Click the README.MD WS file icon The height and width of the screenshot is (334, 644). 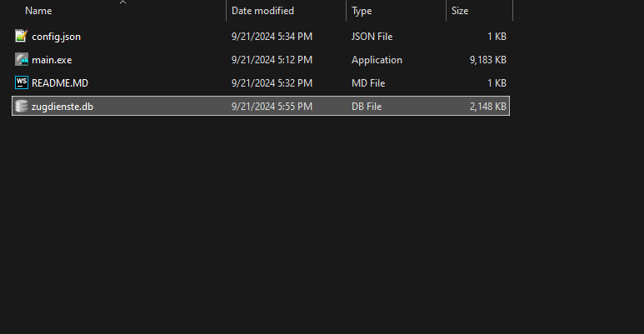pos(22,83)
